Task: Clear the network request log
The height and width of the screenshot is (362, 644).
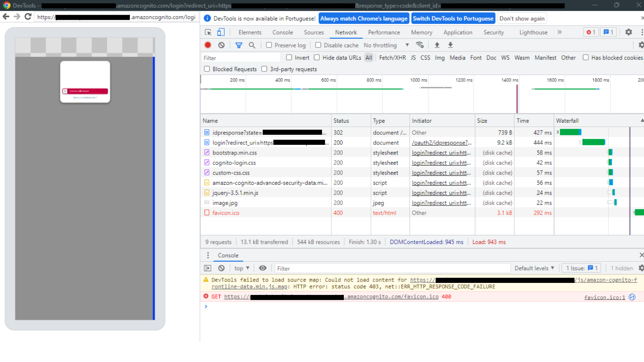Action: [221, 45]
